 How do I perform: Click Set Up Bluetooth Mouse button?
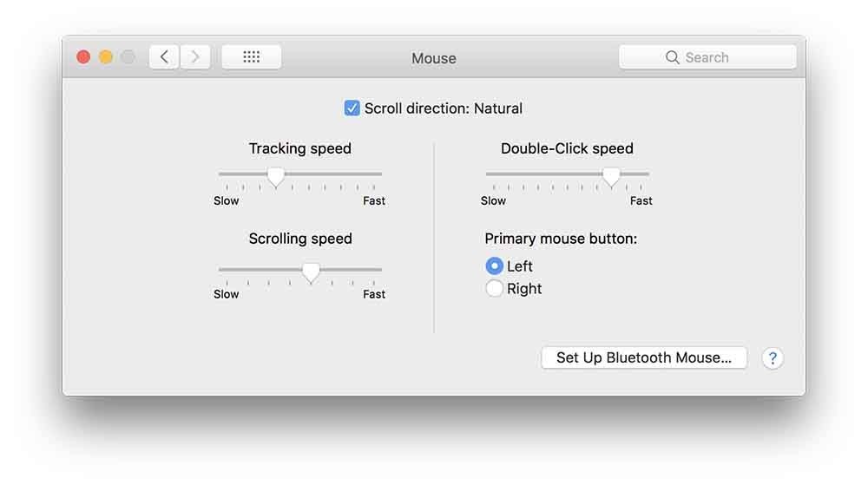click(x=644, y=357)
